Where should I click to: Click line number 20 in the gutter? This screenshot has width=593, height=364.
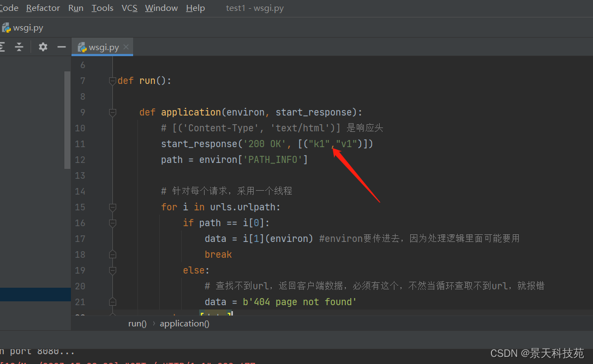(x=80, y=286)
